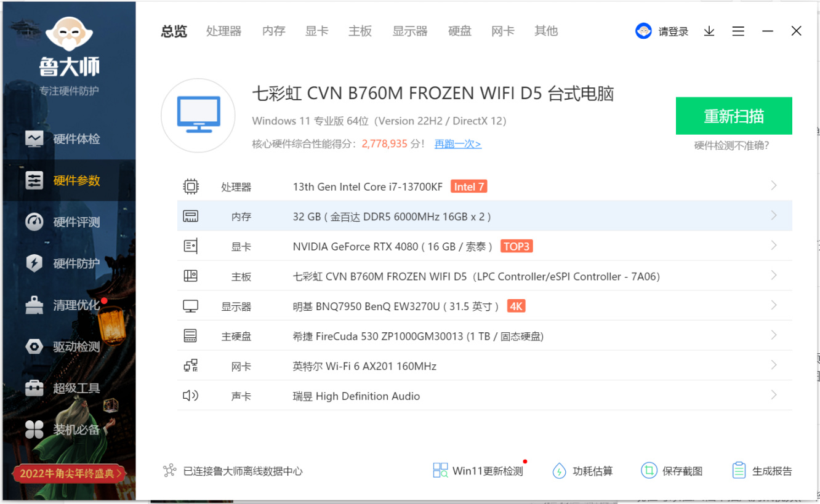Click the 2022牛角尖年终盛典 banner
The width and height of the screenshot is (820, 504).
coord(69,473)
